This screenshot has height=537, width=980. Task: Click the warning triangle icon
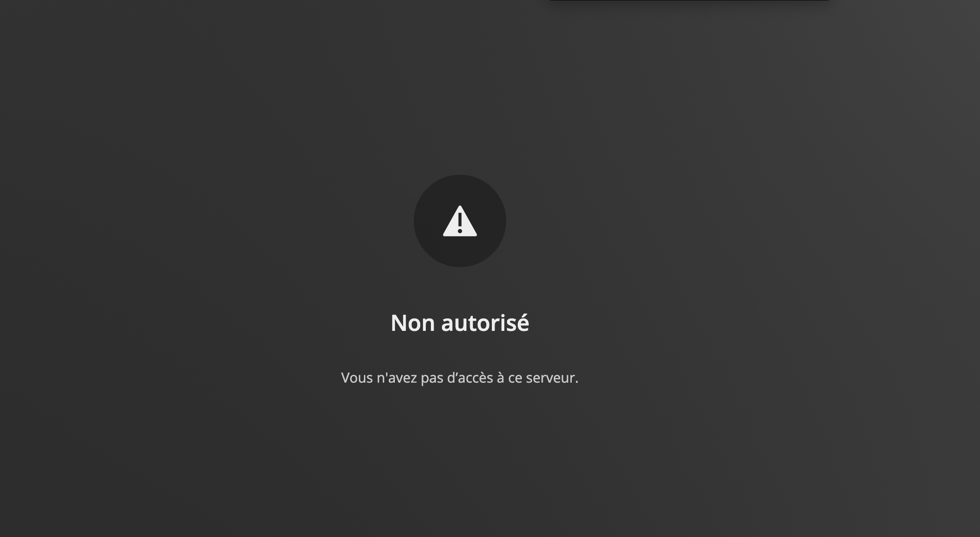pyautogui.click(x=460, y=221)
